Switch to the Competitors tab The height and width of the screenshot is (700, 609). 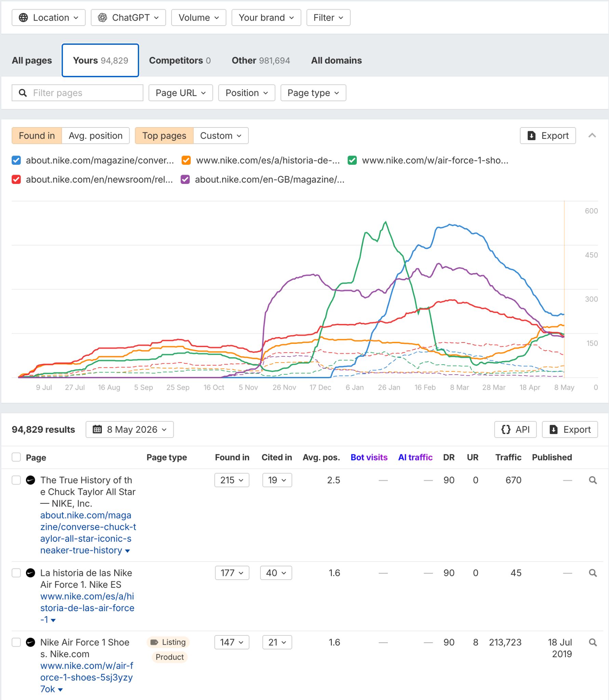point(180,60)
